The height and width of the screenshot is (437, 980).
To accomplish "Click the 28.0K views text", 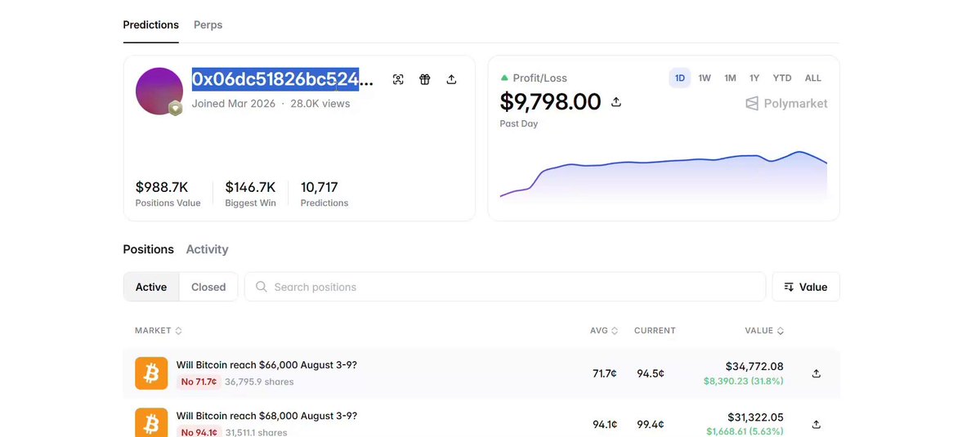I will [x=320, y=104].
